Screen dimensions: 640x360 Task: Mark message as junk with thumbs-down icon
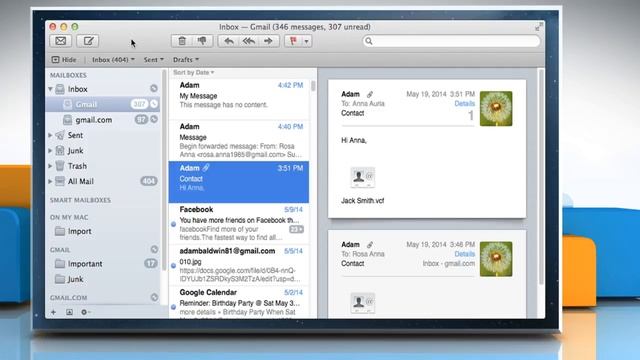(202, 41)
